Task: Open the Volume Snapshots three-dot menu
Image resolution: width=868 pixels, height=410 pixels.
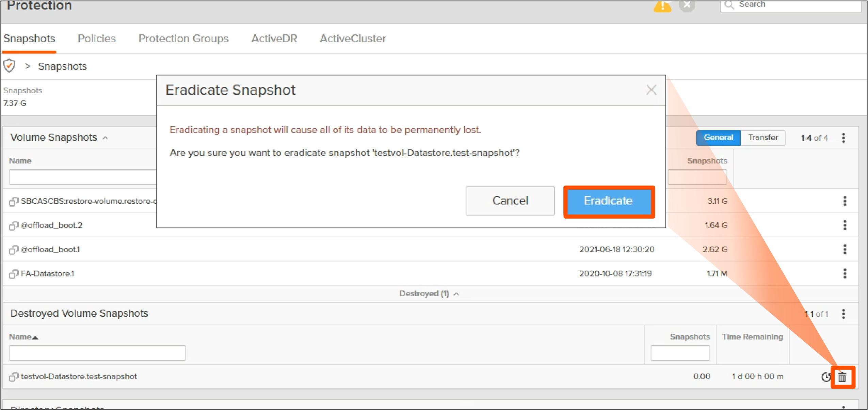Action: [843, 138]
